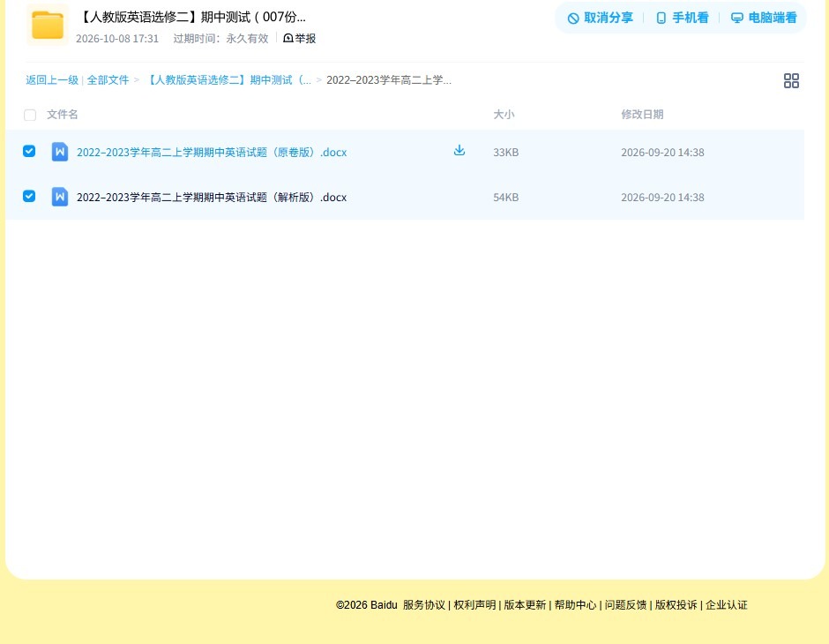
Task: Switch to grid view layout icon
Action: pyautogui.click(x=791, y=80)
